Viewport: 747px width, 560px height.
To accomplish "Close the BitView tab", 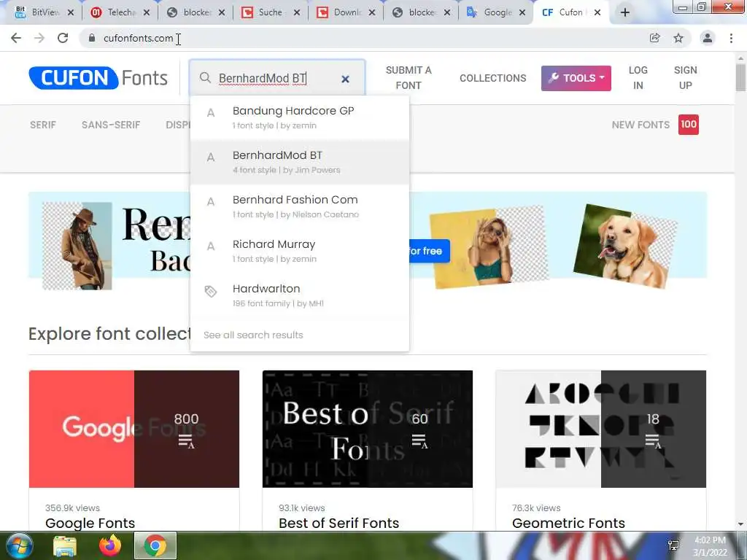I will 71,12.
